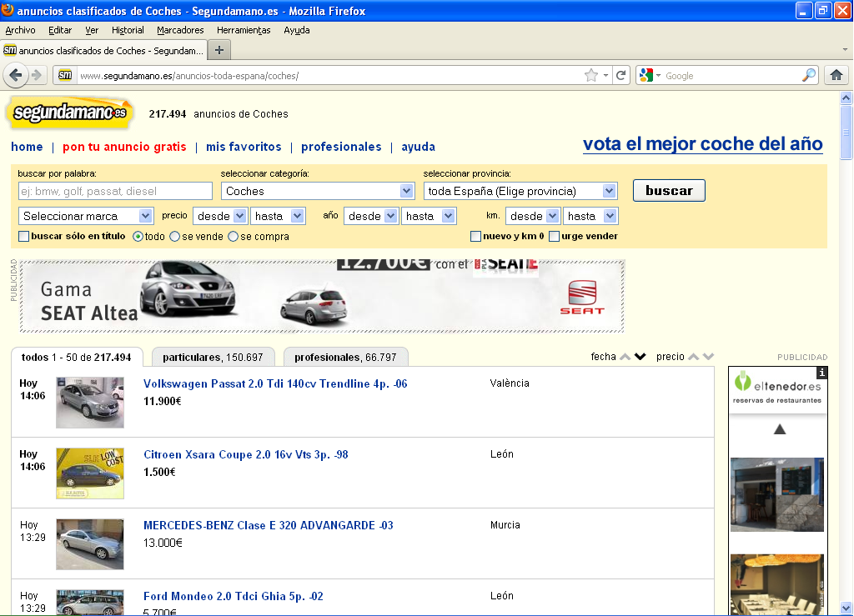Open the Seleccionar marca dropdown

coord(86,216)
